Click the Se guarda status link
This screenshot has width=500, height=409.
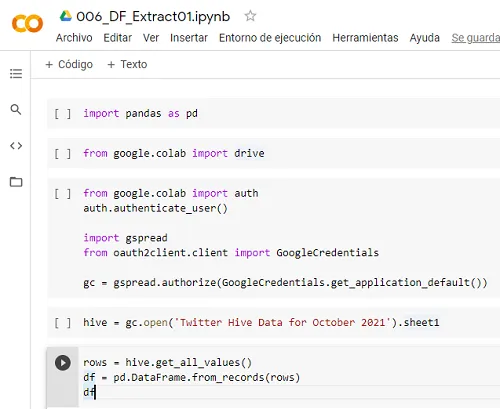pos(476,38)
